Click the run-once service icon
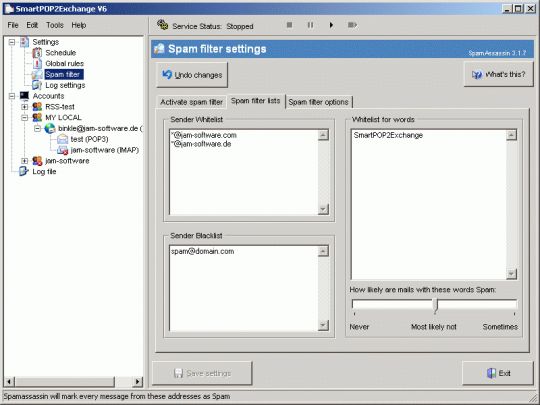The width and height of the screenshot is (540, 405). pos(352,25)
